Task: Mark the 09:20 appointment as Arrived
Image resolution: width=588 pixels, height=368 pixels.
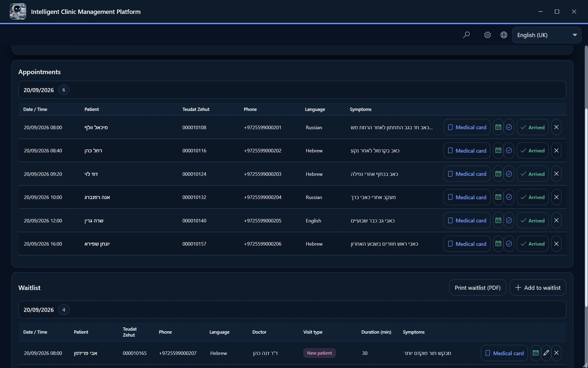Action: tap(532, 174)
